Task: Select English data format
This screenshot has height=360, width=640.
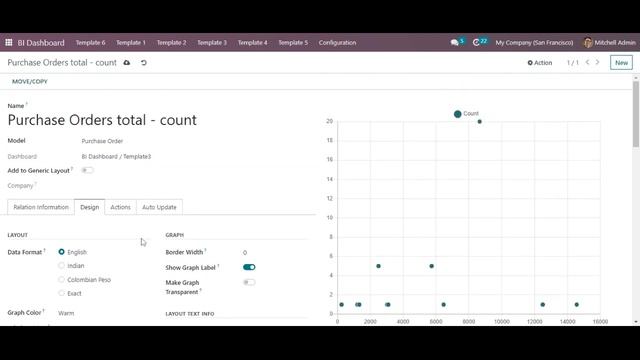Action: pyautogui.click(x=62, y=252)
